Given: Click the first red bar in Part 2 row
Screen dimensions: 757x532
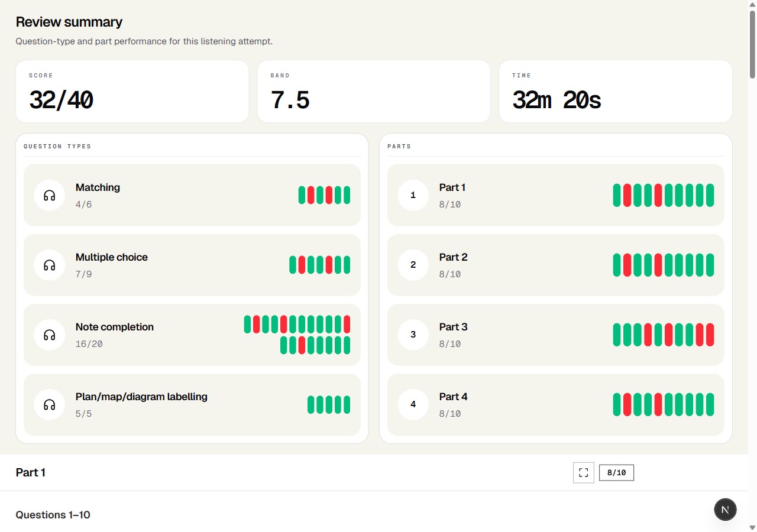Looking at the screenshot, I should [x=627, y=265].
